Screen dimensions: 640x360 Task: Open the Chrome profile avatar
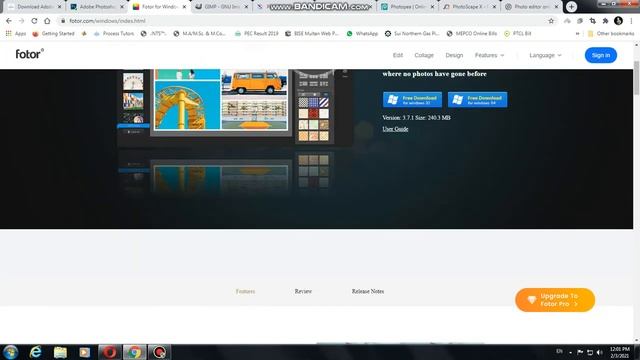click(618, 21)
